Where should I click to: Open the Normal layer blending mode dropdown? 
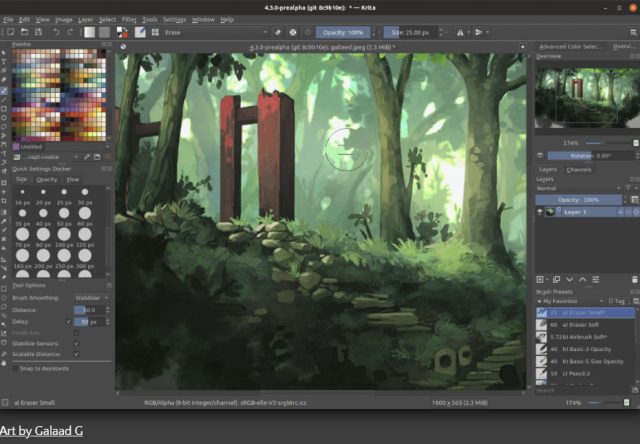click(x=578, y=188)
